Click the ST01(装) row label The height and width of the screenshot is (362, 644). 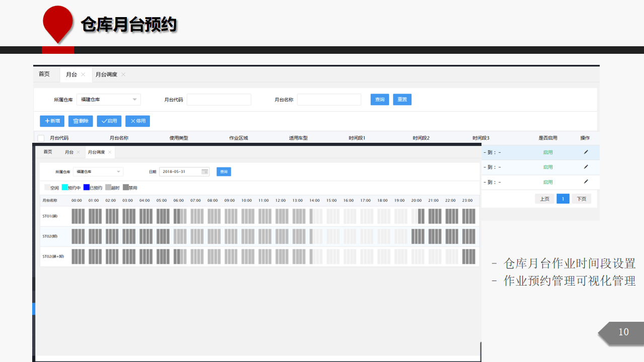[x=50, y=216]
